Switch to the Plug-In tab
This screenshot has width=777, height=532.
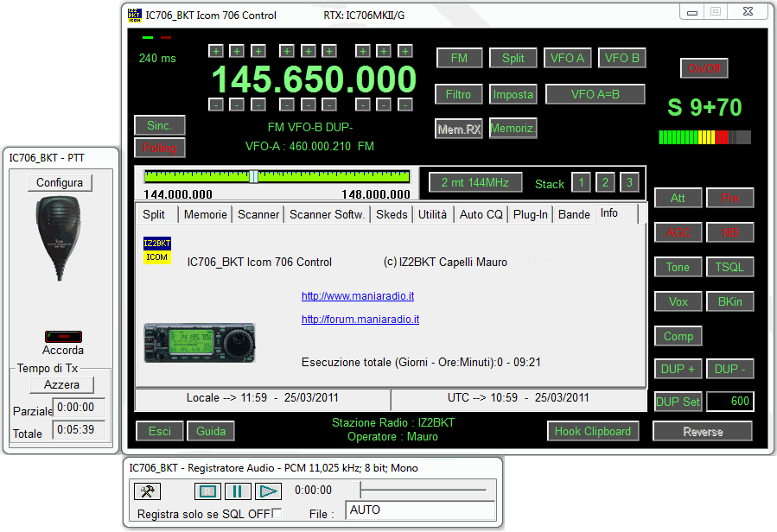(530, 214)
